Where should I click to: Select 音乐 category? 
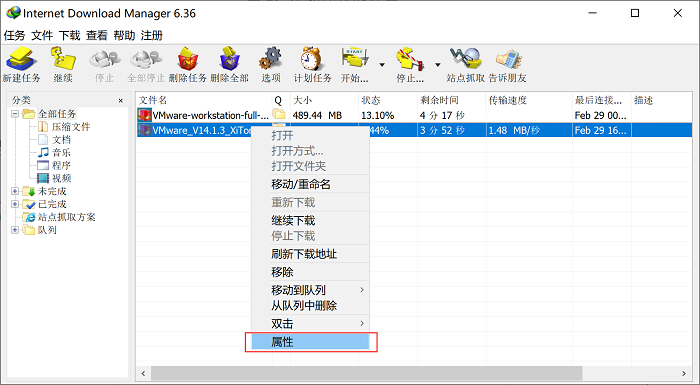[x=61, y=153]
